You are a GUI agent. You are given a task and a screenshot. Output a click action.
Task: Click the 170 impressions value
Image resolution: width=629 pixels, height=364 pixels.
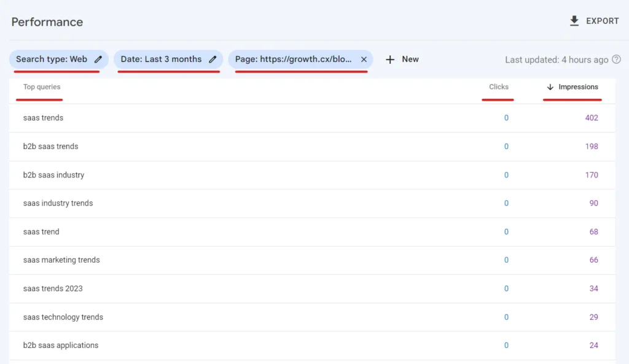coord(592,175)
